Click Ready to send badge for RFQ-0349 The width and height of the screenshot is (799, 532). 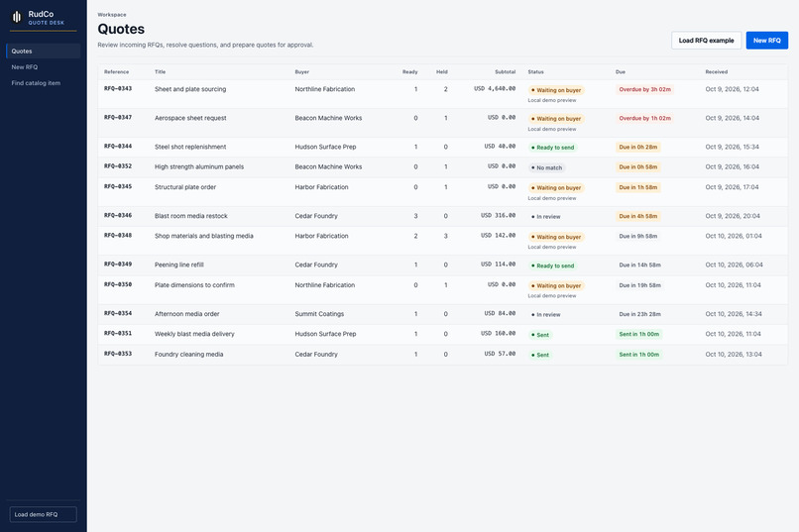point(552,266)
